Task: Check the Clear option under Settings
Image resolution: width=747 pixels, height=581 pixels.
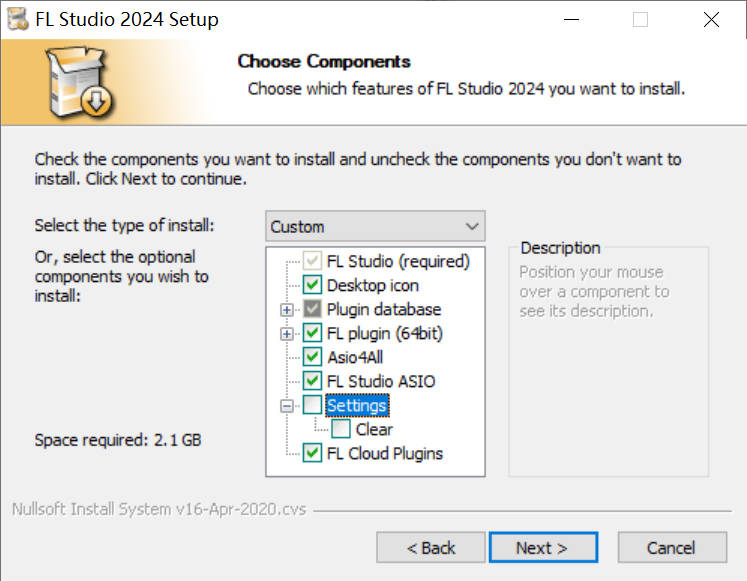Action: (341, 429)
